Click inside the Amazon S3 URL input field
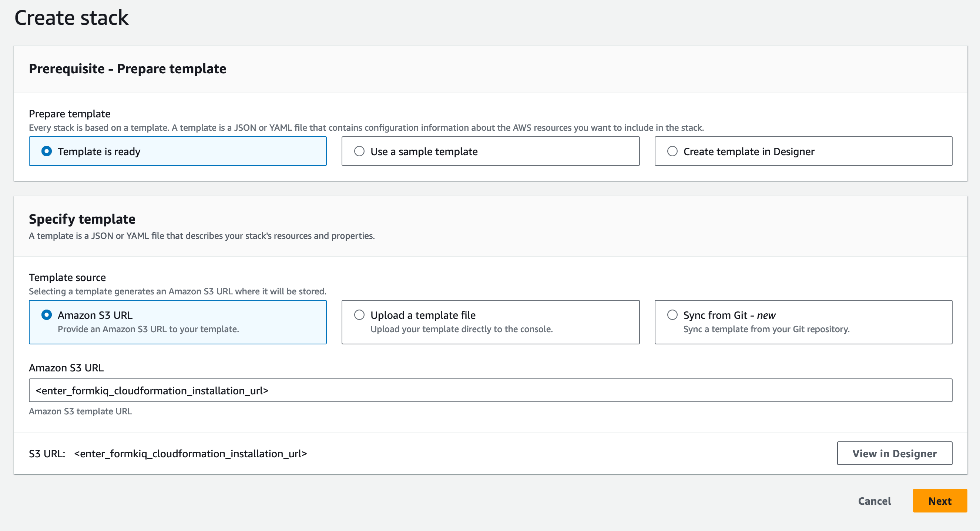This screenshot has width=980, height=531. [x=490, y=390]
